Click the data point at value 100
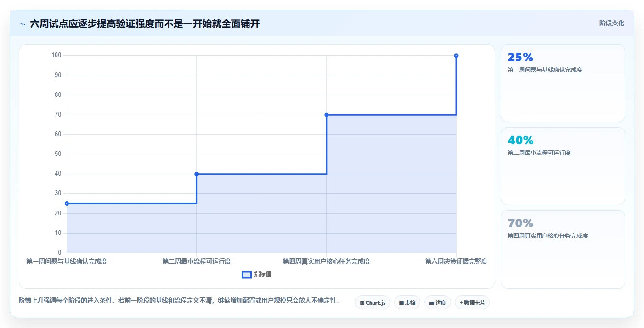This screenshot has width=644, height=328. point(456,56)
